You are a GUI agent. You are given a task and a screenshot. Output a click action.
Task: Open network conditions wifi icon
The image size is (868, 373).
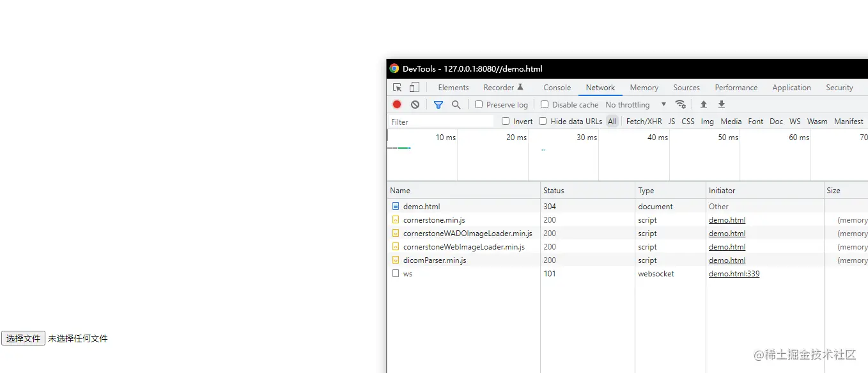(x=681, y=104)
